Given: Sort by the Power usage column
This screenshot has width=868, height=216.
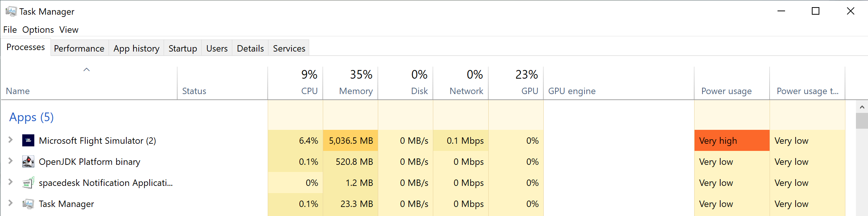Looking at the screenshot, I should coord(727,91).
